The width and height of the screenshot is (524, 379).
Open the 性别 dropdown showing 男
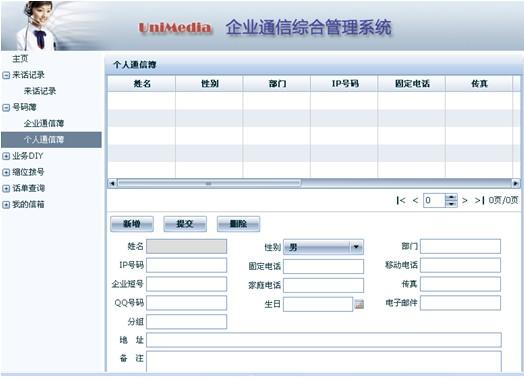point(323,247)
